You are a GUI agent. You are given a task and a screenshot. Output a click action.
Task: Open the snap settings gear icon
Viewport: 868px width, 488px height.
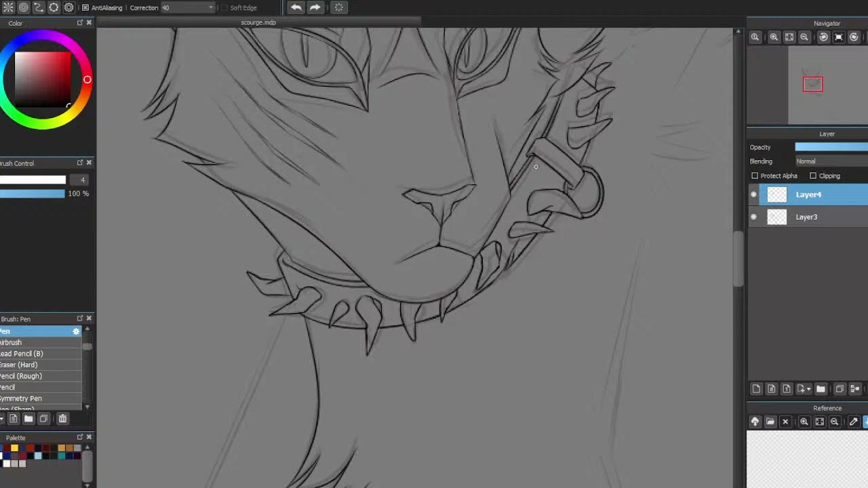(68, 7)
